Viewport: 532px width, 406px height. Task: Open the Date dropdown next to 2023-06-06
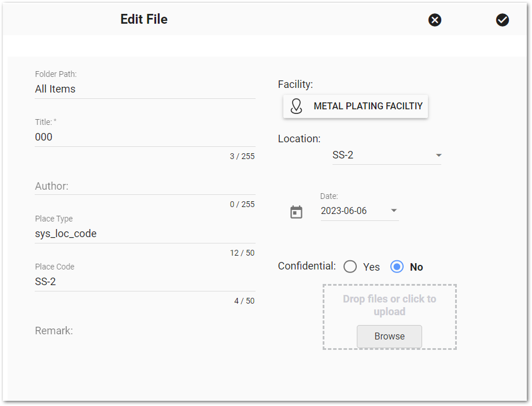coord(393,211)
